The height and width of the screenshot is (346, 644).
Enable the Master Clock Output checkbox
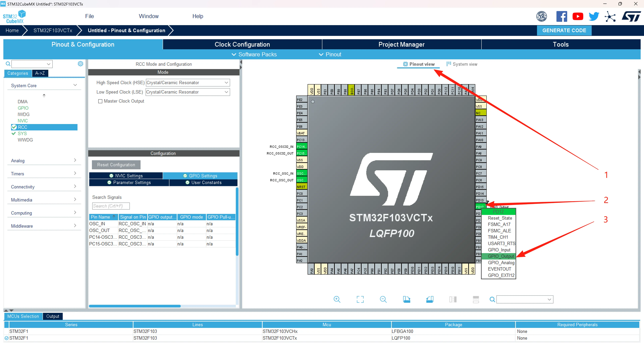click(x=100, y=101)
